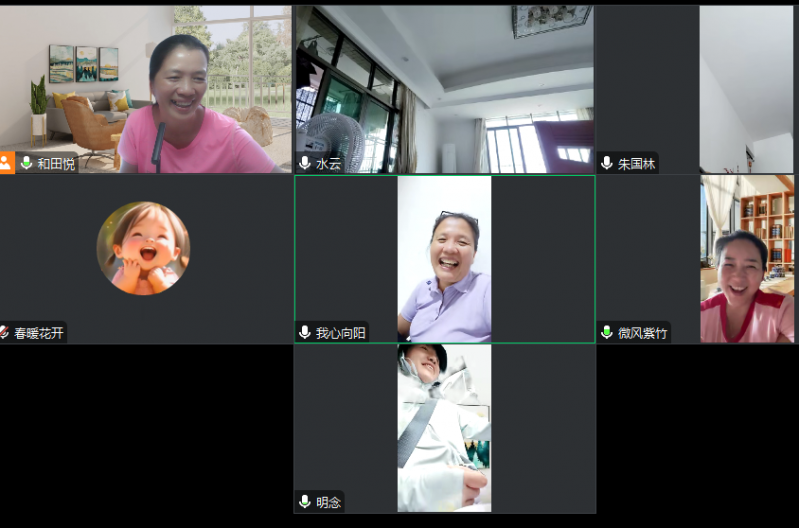Click the microphone icon next to 和田悦
The width and height of the screenshot is (799, 528).
(26, 163)
